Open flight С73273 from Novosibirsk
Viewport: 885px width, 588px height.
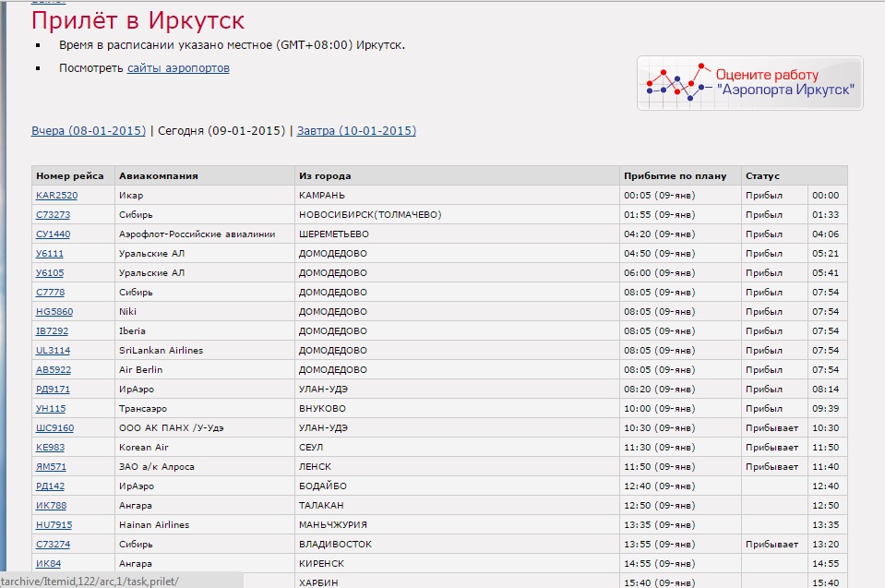click(53, 215)
